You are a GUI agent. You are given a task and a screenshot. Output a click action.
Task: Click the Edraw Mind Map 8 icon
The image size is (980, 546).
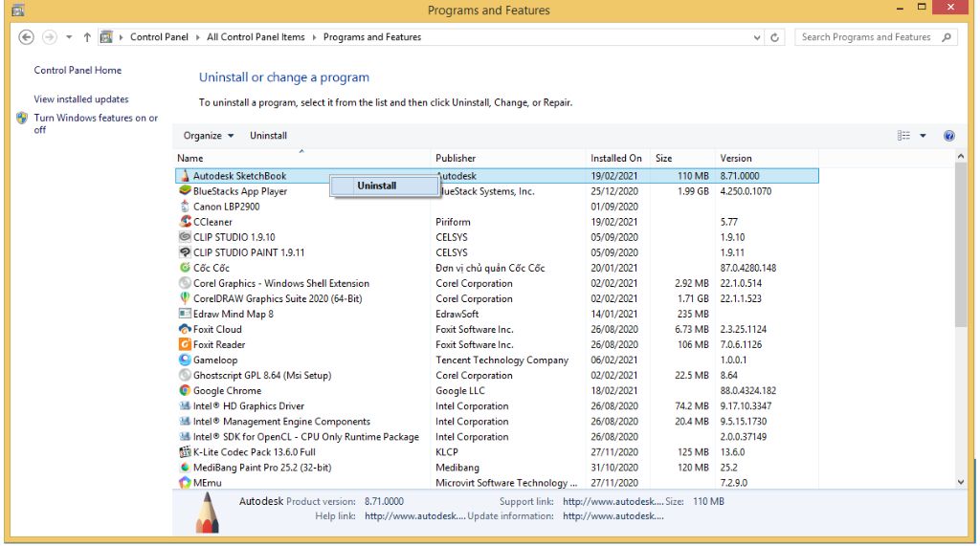click(x=185, y=314)
